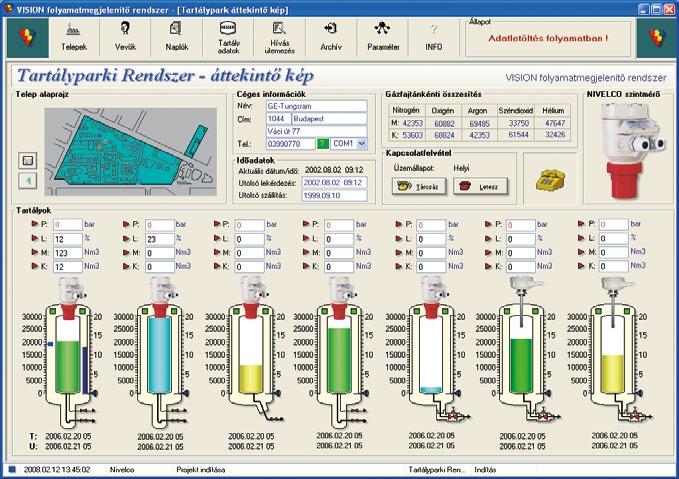Click the postal code field 1044
The image size is (679, 479).
[278, 119]
